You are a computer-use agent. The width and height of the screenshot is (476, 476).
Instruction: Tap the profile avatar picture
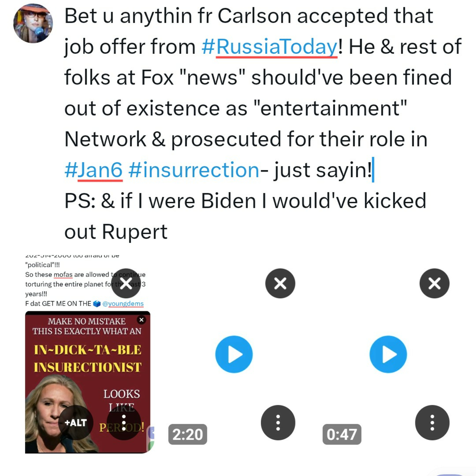click(33, 23)
